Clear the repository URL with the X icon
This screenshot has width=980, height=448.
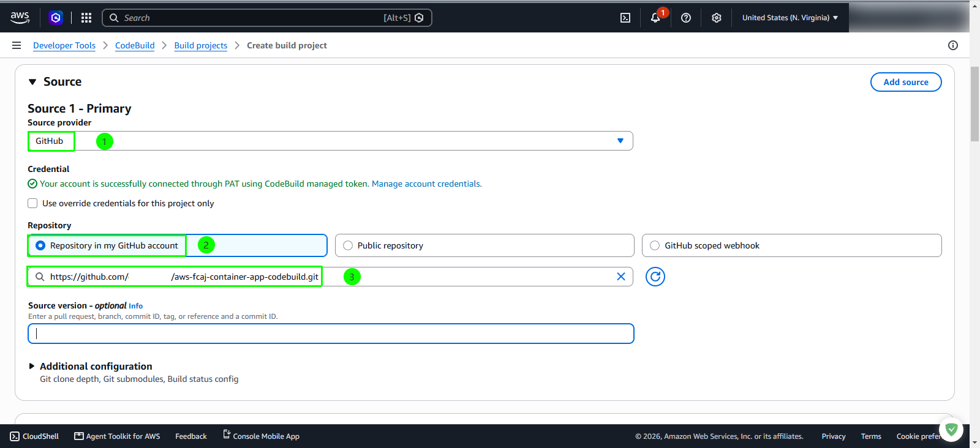pos(621,277)
